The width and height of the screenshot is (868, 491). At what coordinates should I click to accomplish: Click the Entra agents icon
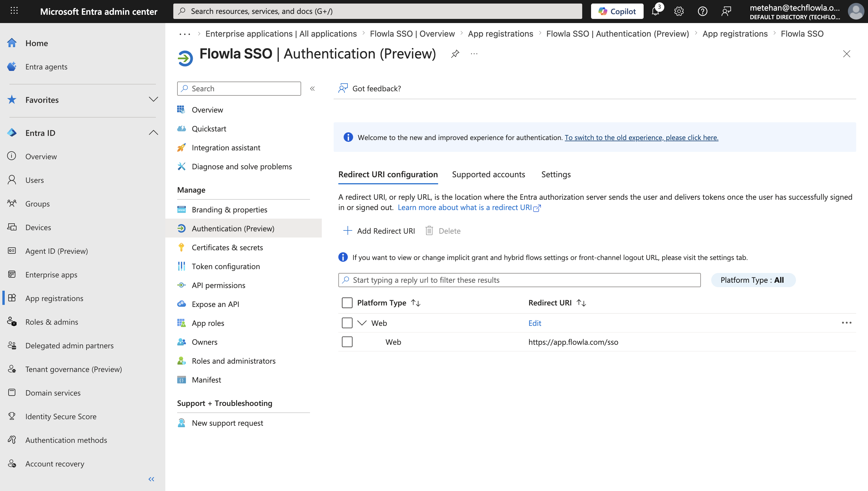pyautogui.click(x=12, y=66)
